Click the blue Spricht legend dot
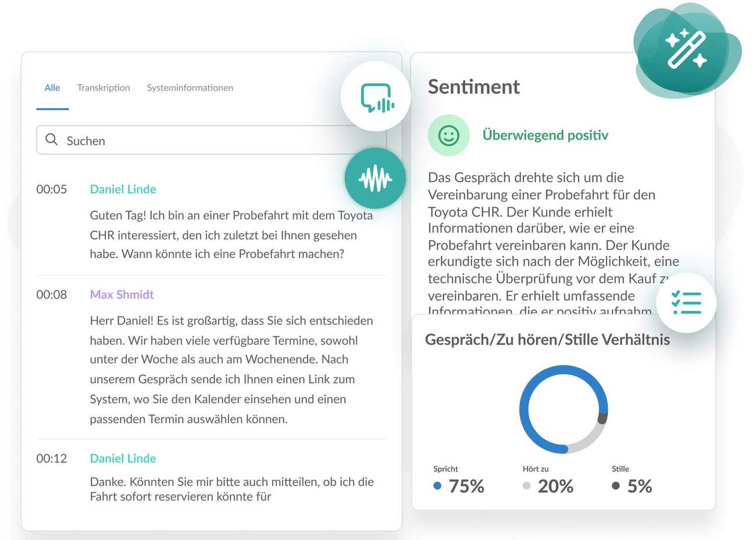Image resolution: width=756 pixels, height=540 pixels. pos(437,486)
